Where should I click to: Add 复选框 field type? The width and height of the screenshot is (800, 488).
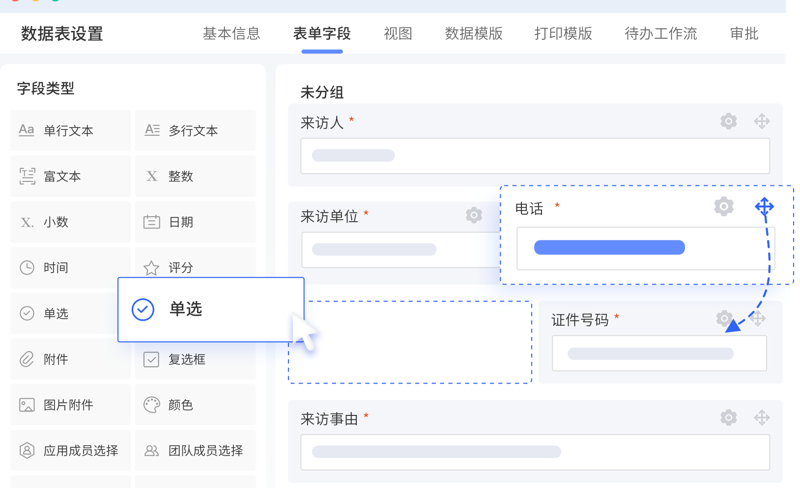[195, 361]
